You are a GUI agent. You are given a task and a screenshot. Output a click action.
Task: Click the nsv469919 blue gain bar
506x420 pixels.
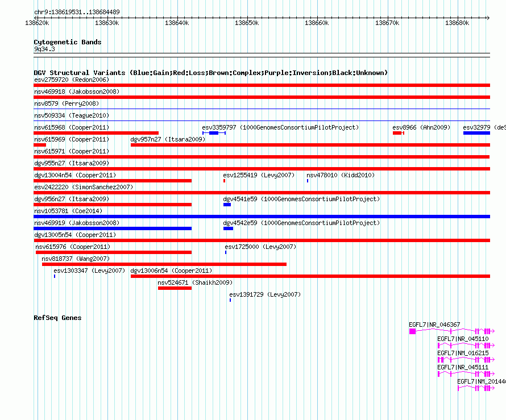coord(113,228)
